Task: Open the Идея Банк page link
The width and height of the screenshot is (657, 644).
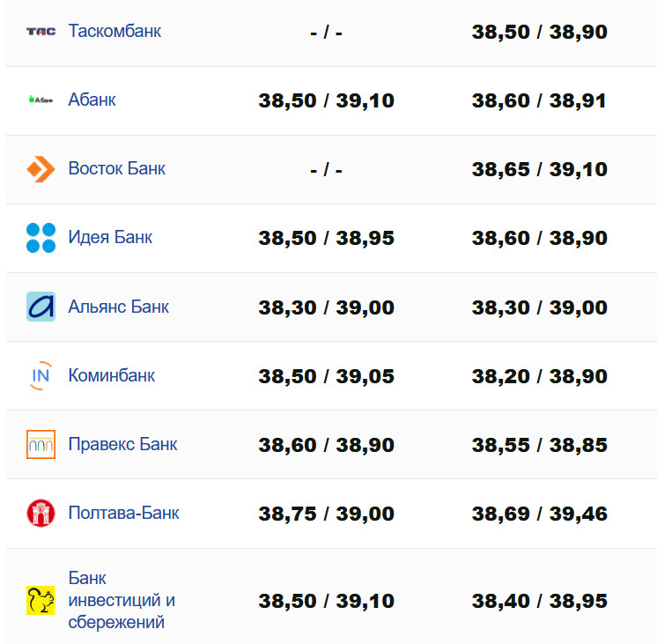Action: coord(110,238)
